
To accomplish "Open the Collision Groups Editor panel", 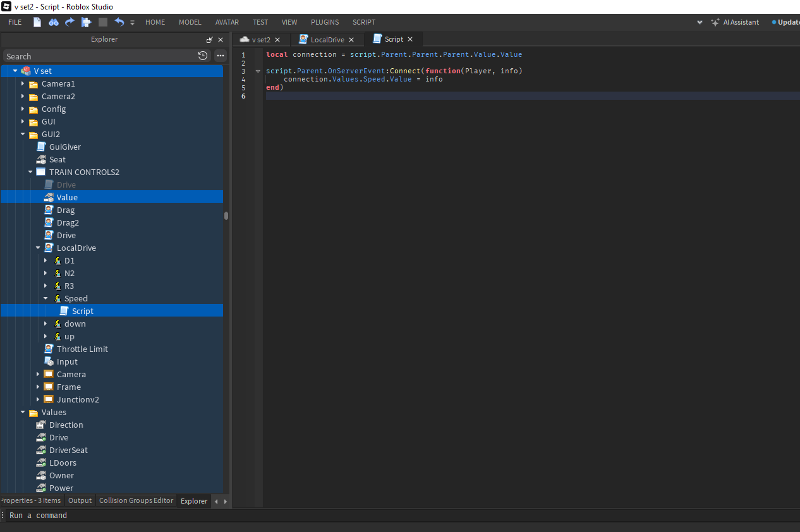I will tap(136, 500).
